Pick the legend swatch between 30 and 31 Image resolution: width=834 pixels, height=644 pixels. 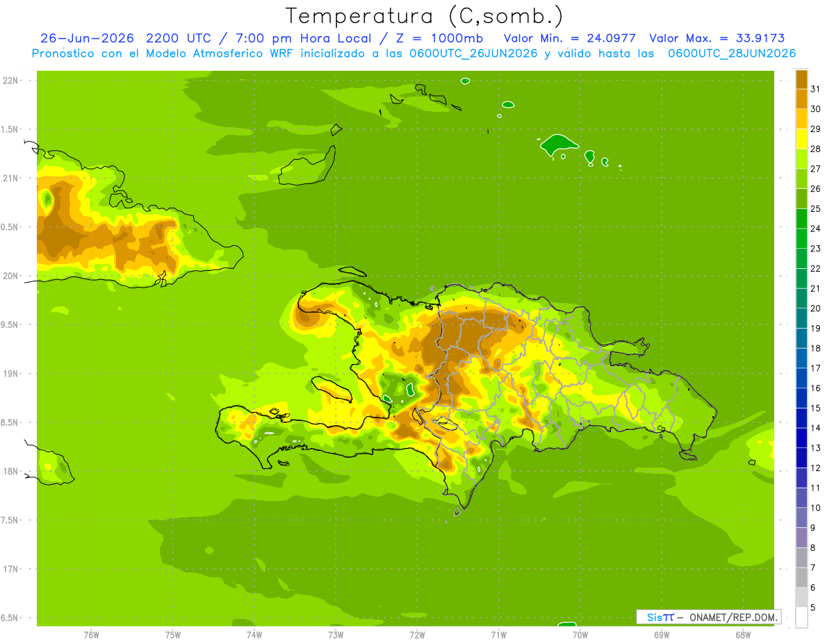point(801,99)
